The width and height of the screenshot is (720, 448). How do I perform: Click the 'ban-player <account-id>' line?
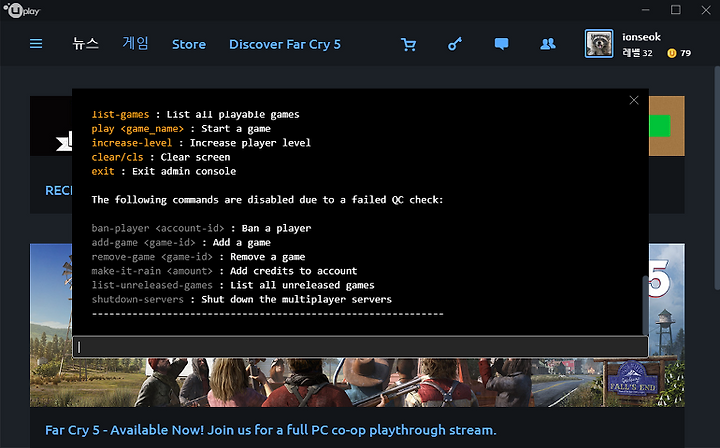201,228
